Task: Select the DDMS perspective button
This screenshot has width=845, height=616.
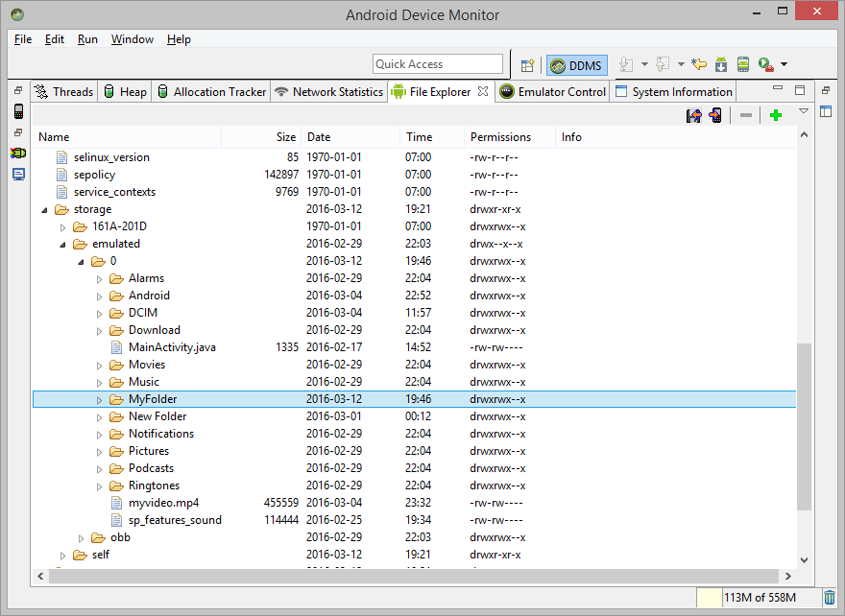Action: [577, 65]
